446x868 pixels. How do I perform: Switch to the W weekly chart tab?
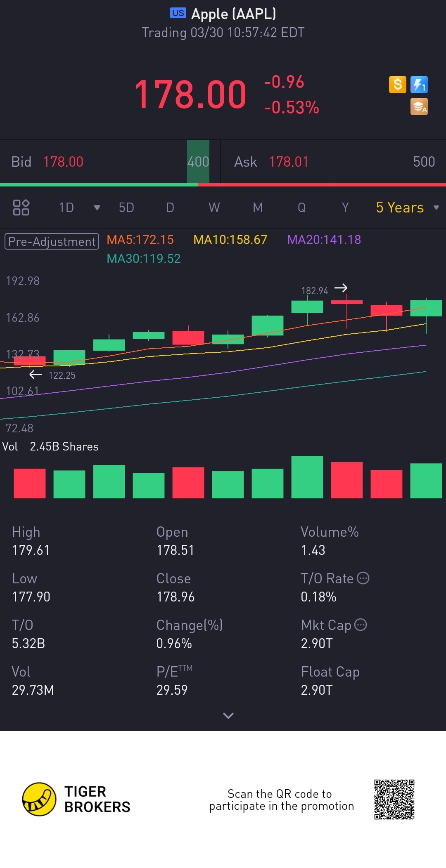tap(214, 208)
